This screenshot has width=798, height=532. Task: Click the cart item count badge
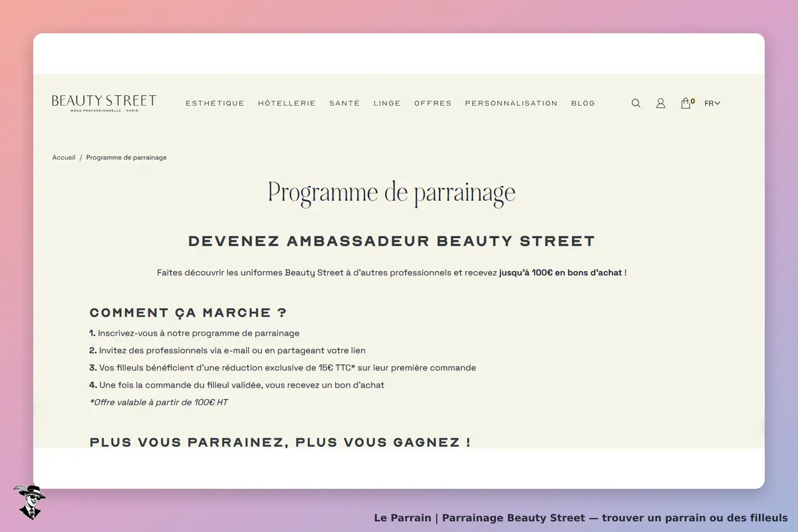tap(693, 101)
